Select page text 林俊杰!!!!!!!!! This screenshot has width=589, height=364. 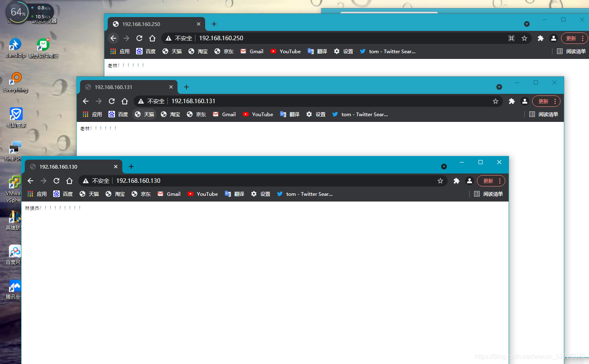coord(53,208)
